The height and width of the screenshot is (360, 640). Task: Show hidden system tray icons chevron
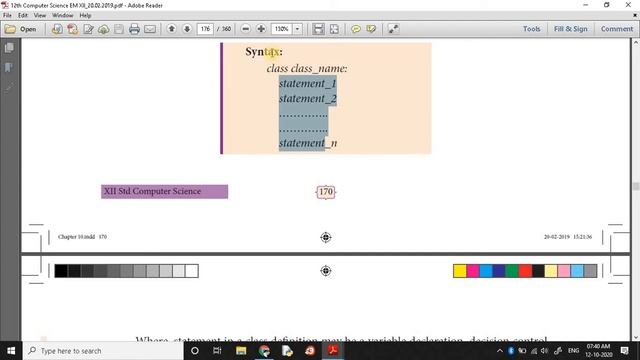click(x=500, y=351)
